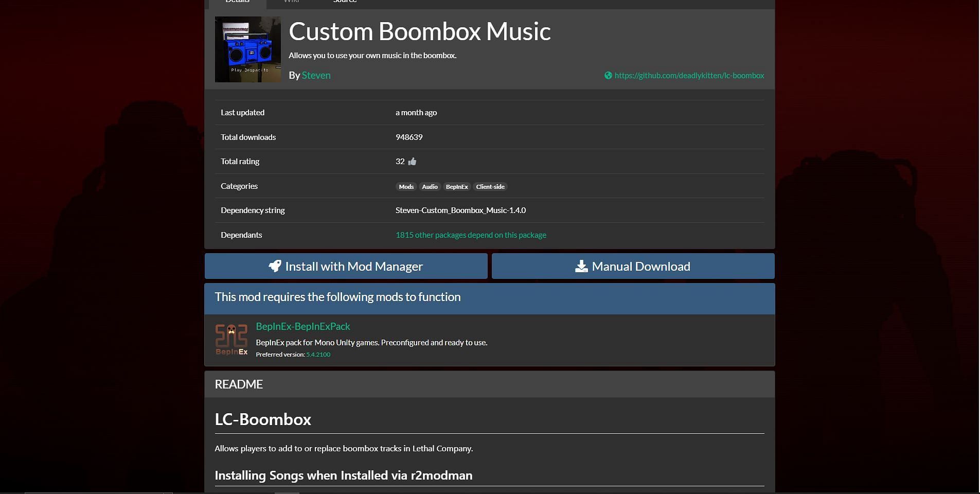This screenshot has width=980, height=494.
Task: Click the globe icon beside GitHub URL
Action: (x=608, y=76)
